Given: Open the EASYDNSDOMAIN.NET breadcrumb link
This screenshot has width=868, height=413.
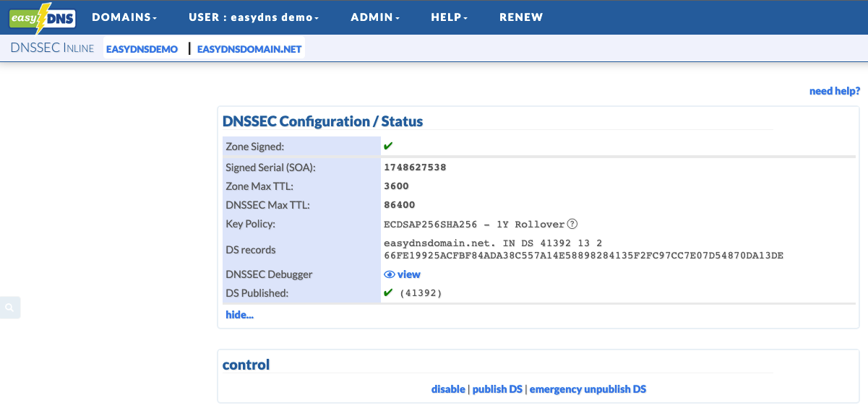Looking at the screenshot, I should coord(249,50).
